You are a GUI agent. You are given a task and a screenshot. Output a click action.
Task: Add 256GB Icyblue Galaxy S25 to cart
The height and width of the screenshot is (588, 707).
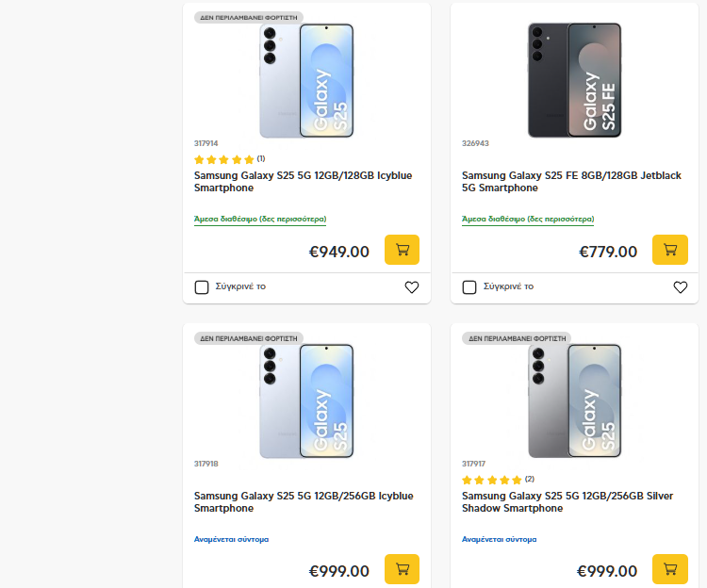402,569
